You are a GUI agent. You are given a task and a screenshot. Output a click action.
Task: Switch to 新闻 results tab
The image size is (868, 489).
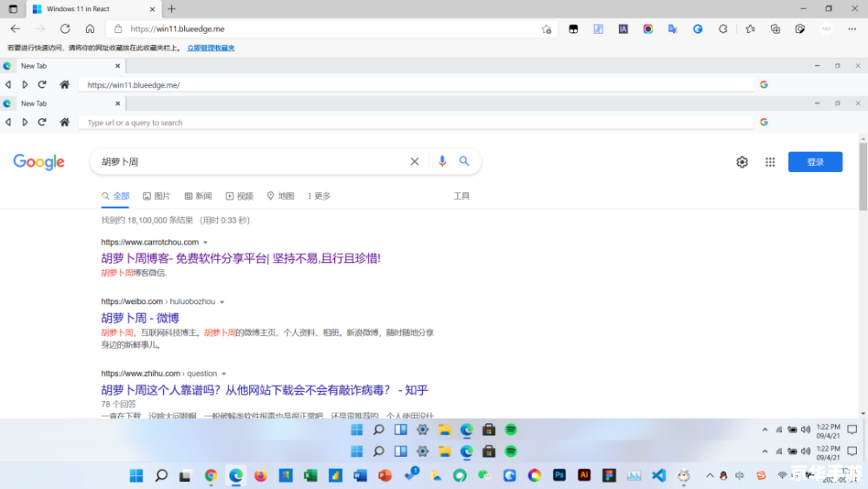[x=198, y=196]
